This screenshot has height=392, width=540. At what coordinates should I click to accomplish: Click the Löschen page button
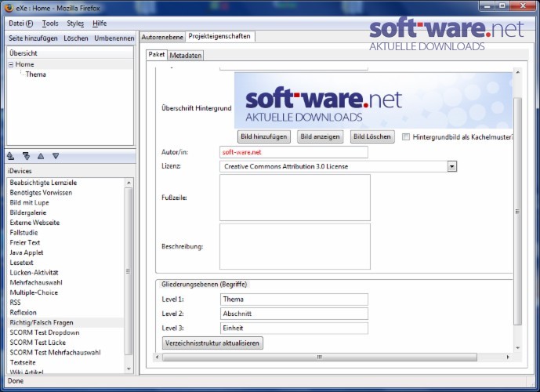click(x=76, y=38)
